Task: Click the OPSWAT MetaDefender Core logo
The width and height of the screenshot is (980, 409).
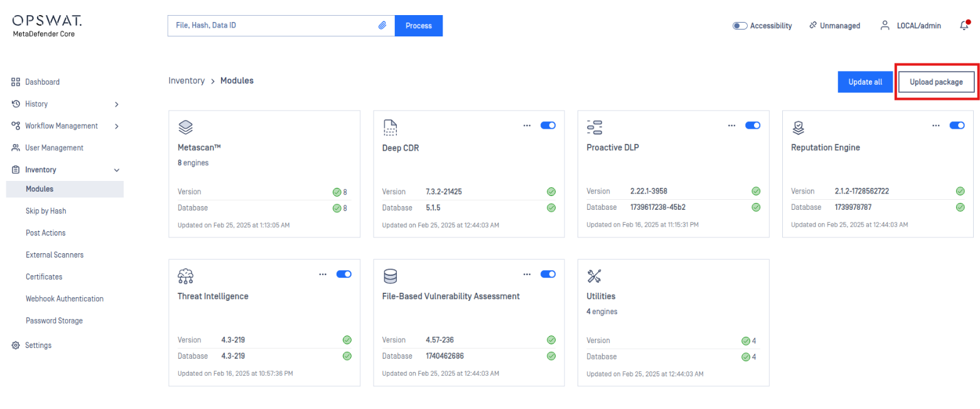Action: (x=46, y=25)
